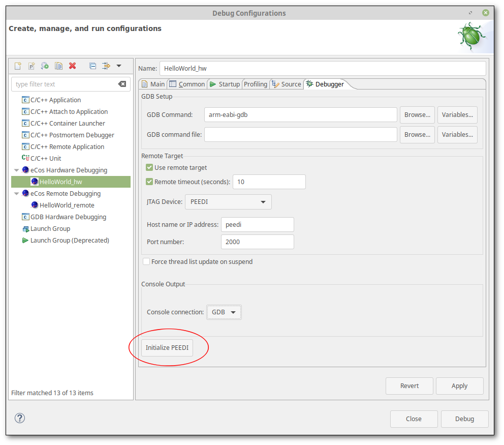Create a new launch configuration
This screenshot has width=504, height=445.
(18, 66)
